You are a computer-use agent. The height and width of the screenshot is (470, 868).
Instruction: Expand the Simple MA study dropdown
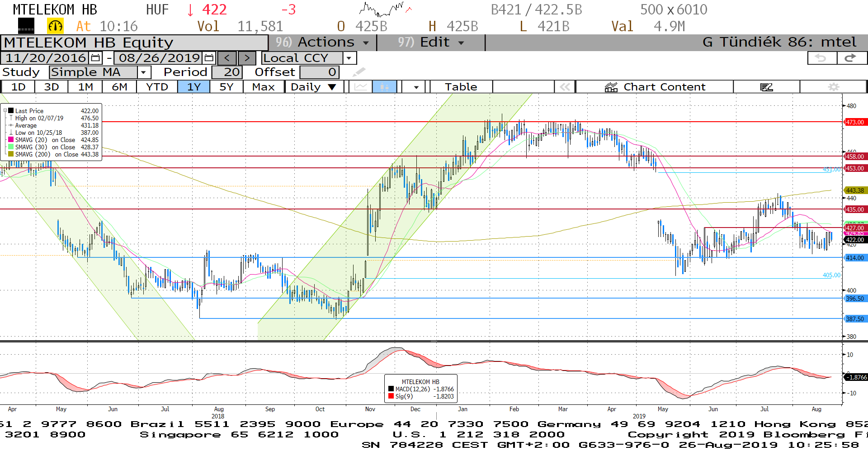coord(144,72)
